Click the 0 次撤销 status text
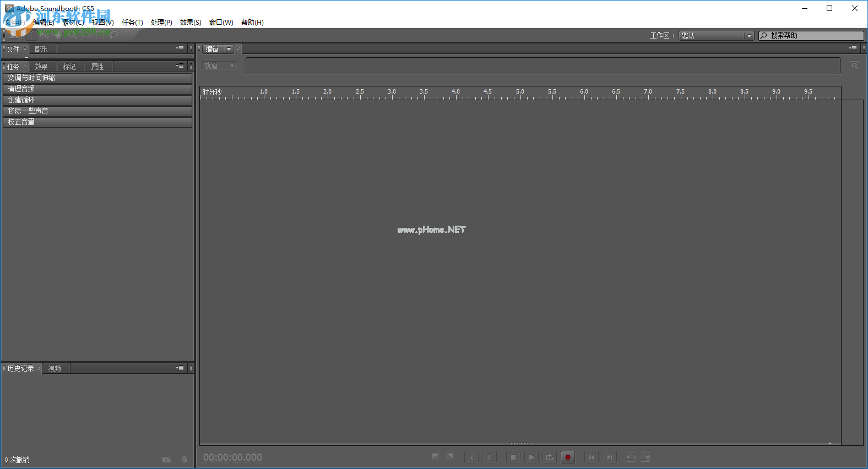 (18, 460)
